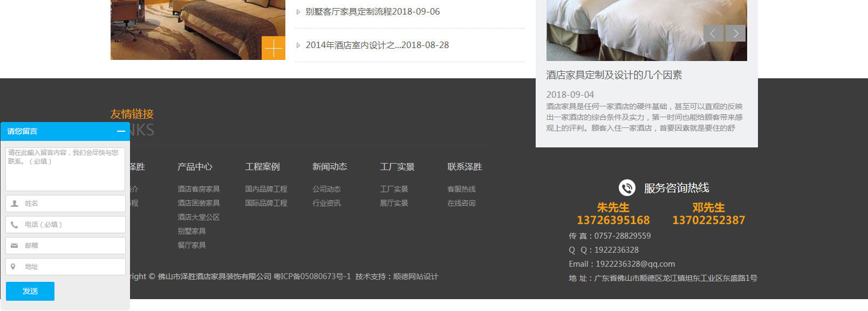
Task: Click the triangle bullet beside 2014年酒店室内设计
Action: coord(298,45)
